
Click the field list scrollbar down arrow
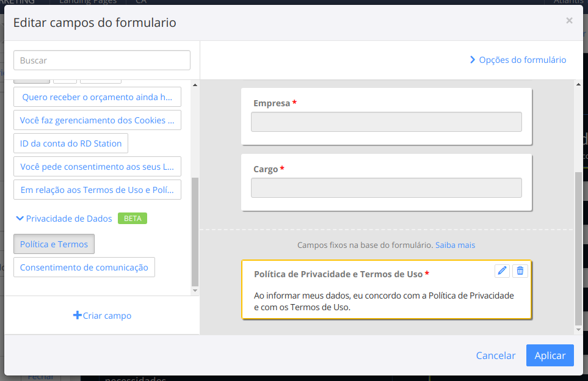coord(195,291)
